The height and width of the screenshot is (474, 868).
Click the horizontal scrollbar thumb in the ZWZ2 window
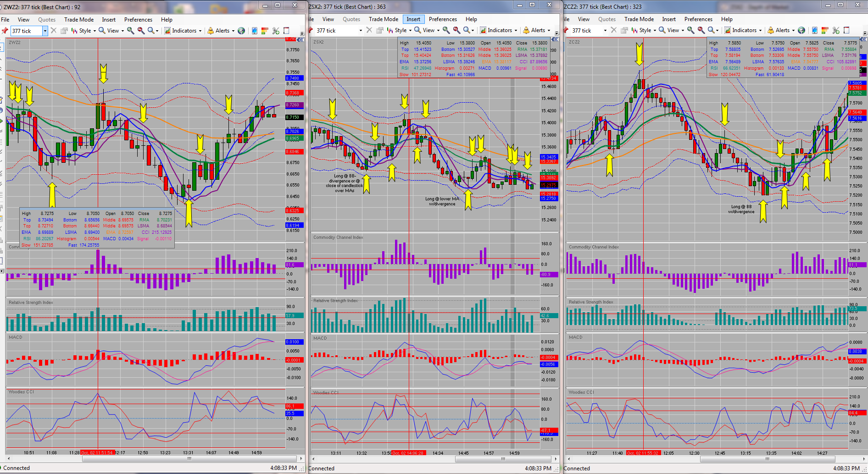(189, 458)
